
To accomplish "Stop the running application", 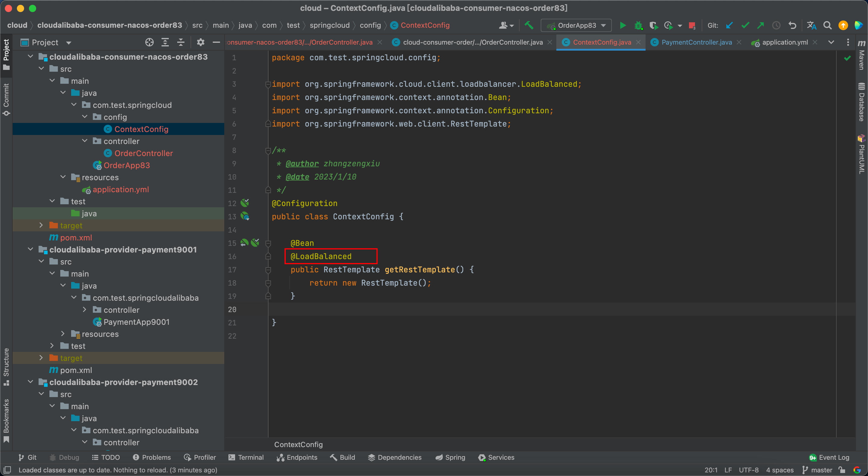I will pos(692,25).
